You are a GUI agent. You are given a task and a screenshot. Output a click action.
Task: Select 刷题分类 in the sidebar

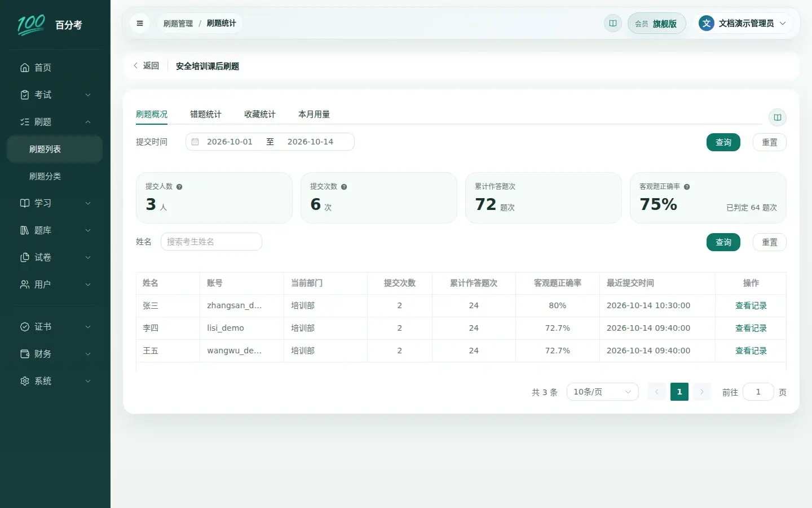tap(55, 176)
